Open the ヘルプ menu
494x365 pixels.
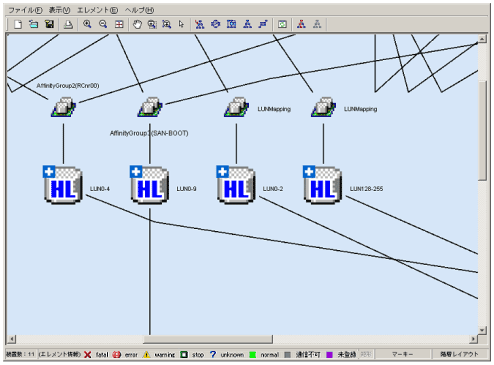pos(139,10)
